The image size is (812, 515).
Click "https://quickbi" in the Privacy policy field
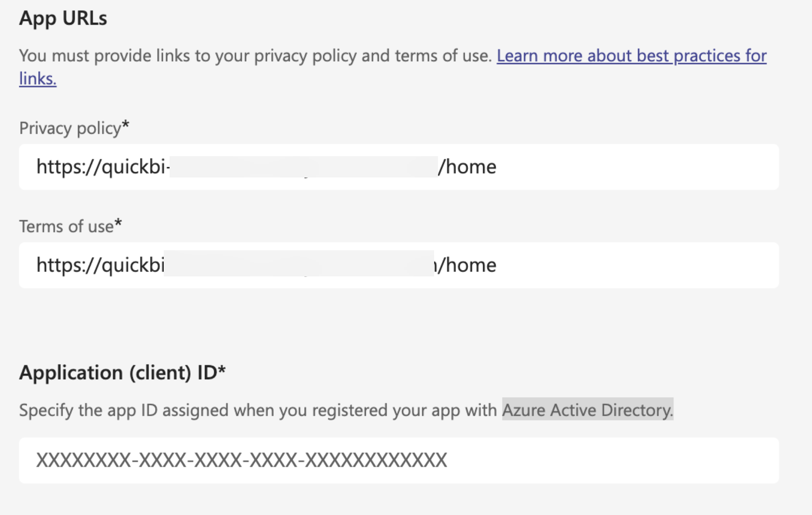pos(101,167)
